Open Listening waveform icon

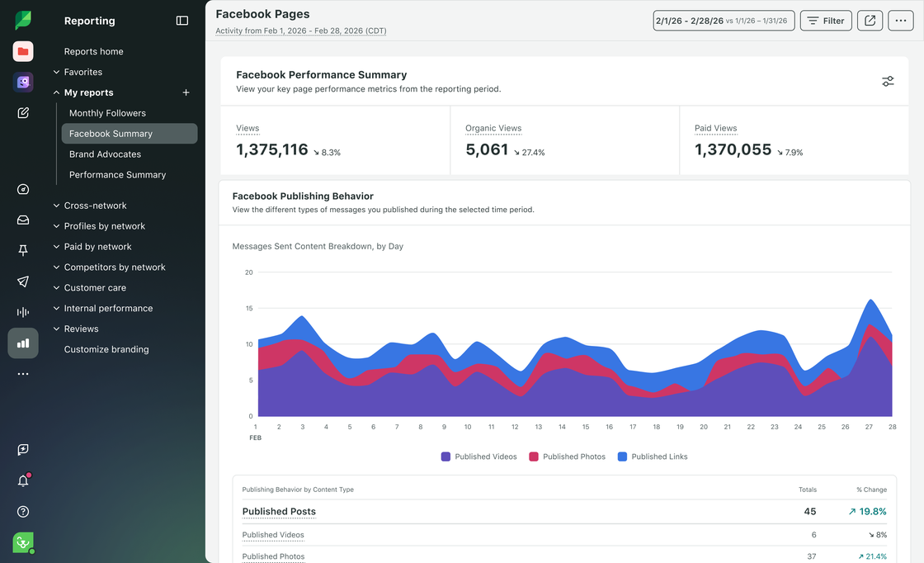coord(23,312)
